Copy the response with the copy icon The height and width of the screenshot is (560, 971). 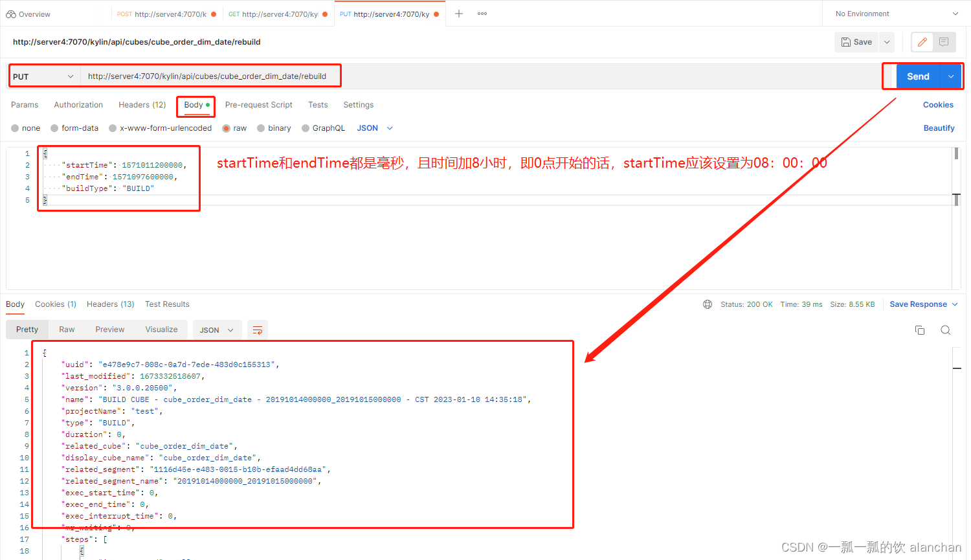920,330
